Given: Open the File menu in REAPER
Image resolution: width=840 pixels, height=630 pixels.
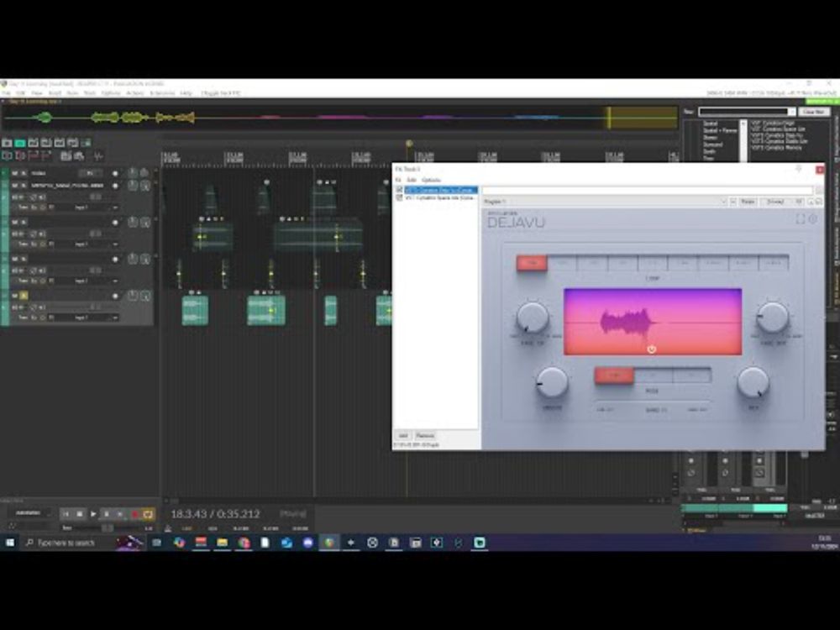Looking at the screenshot, I should 5,93.
